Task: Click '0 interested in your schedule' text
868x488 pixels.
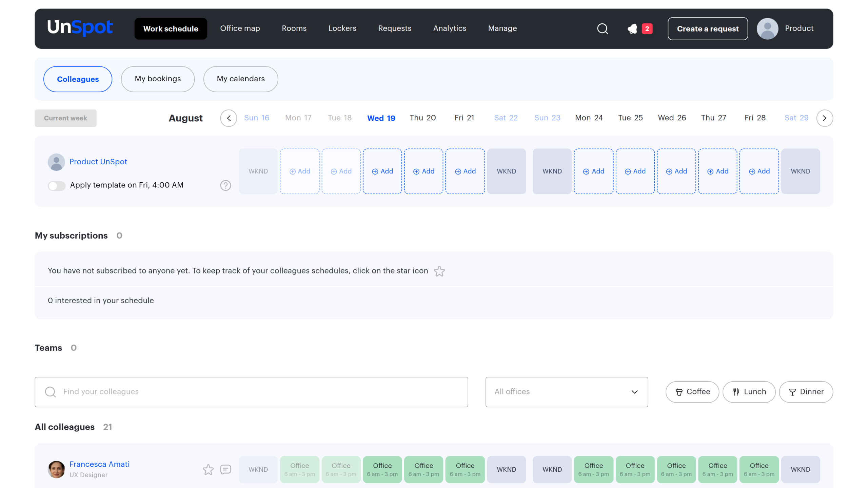Action: pyautogui.click(x=101, y=301)
